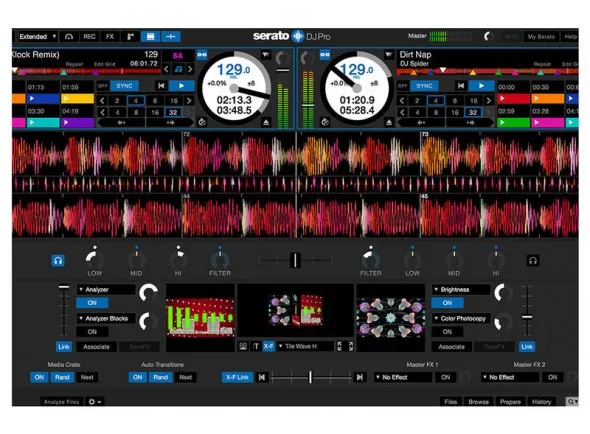The image size is (590, 434).
Task: Click the right deck previous track button
Action: click(461, 86)
